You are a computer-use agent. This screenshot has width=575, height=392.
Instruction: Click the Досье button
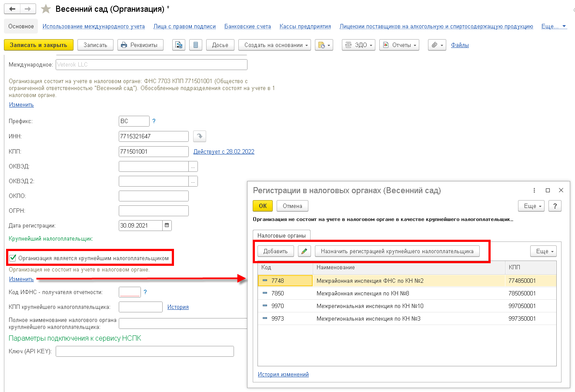pyautogui.click(x=220, y=45)
